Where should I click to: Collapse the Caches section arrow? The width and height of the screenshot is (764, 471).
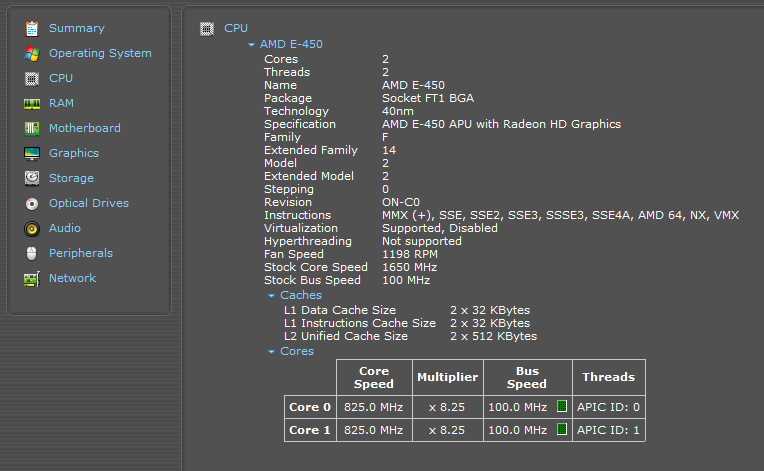[272, 296]
